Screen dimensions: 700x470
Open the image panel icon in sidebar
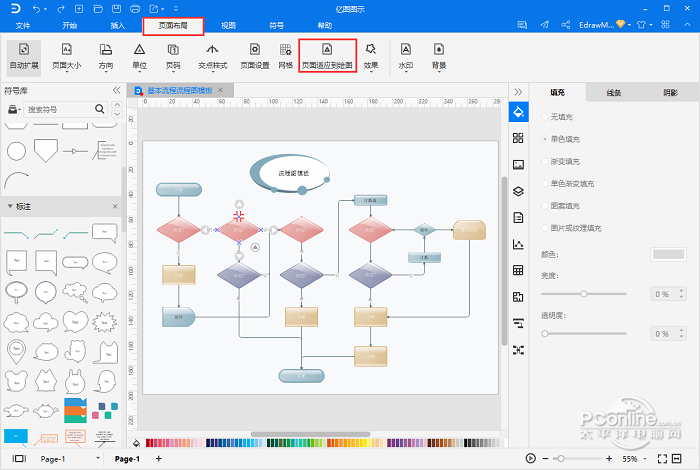click(518, 165)
